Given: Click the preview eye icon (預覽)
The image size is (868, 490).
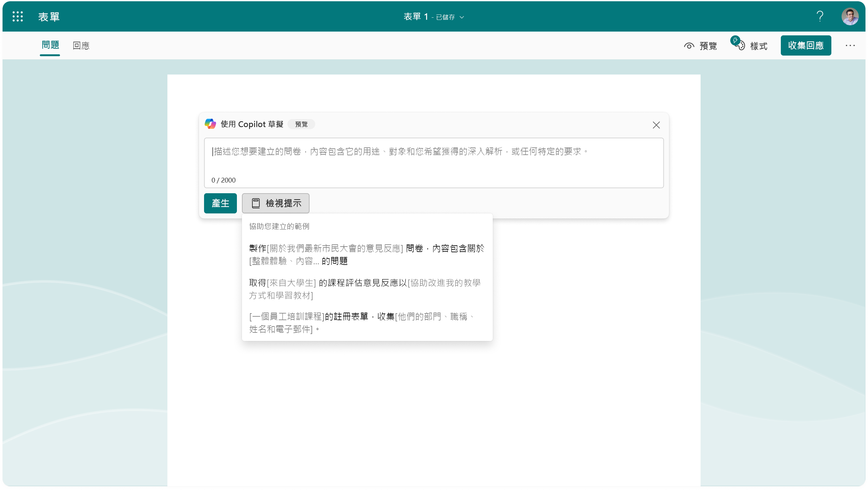Looking at the screenshot, I should tap(689, 46).
